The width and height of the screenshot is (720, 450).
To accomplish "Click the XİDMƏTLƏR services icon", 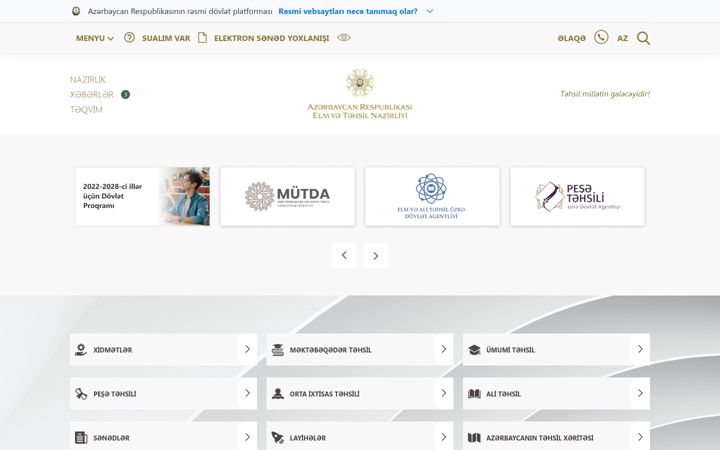I will (x=81, y=349).
